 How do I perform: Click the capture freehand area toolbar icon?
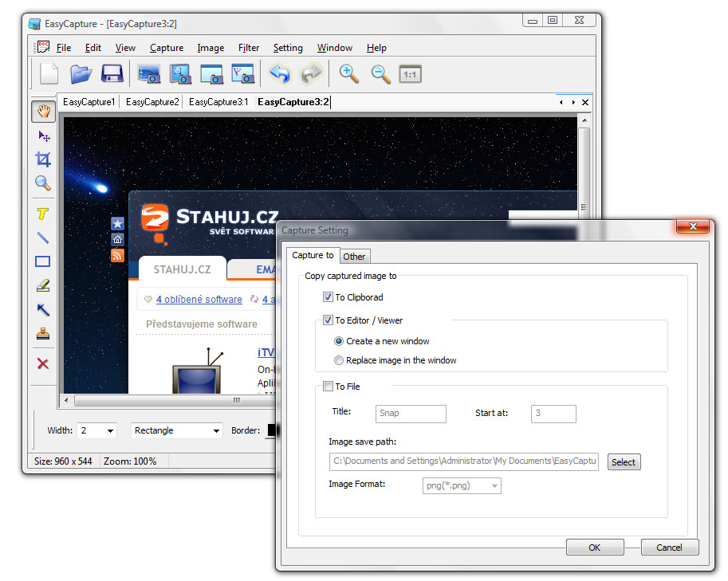pos(243,74)
